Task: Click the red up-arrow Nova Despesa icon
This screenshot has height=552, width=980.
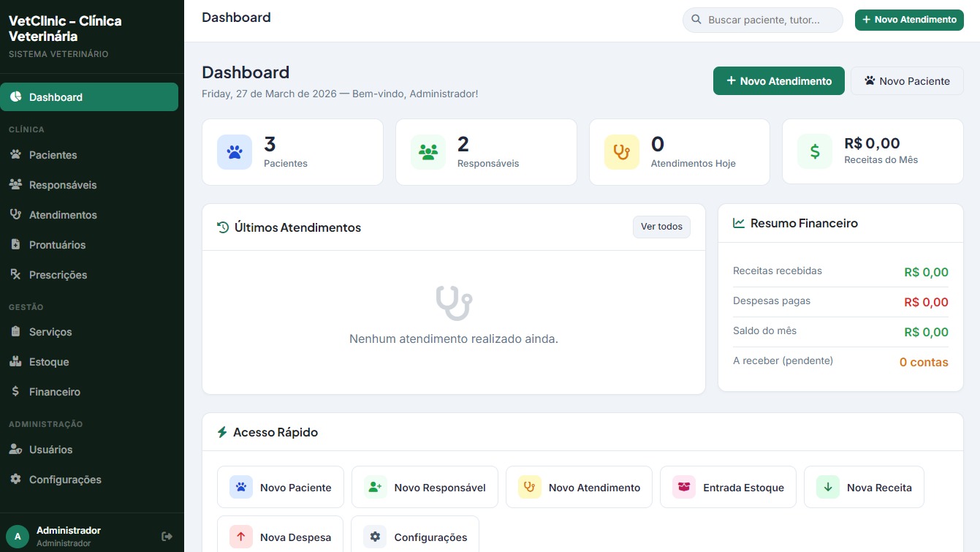Action: [x=241, y=537]
